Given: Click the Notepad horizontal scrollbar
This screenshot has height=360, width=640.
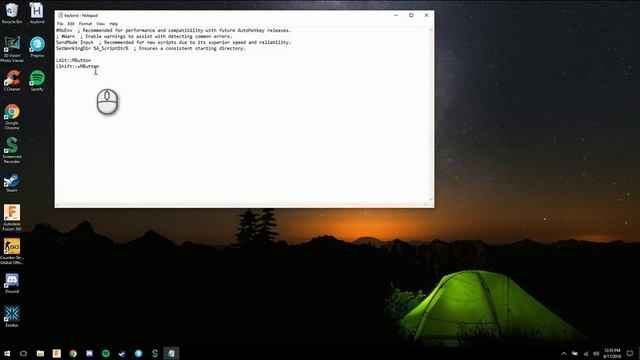Looking at the screenshot, I should (242, 204).
